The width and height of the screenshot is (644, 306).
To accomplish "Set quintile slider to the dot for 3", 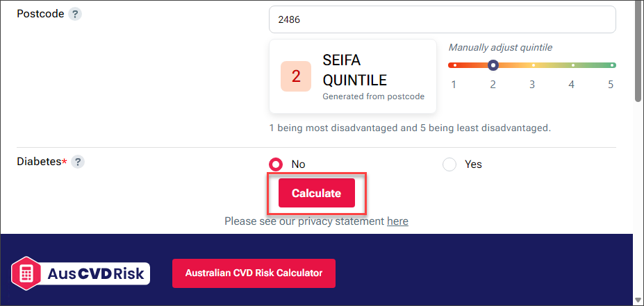I will [533, 65].
